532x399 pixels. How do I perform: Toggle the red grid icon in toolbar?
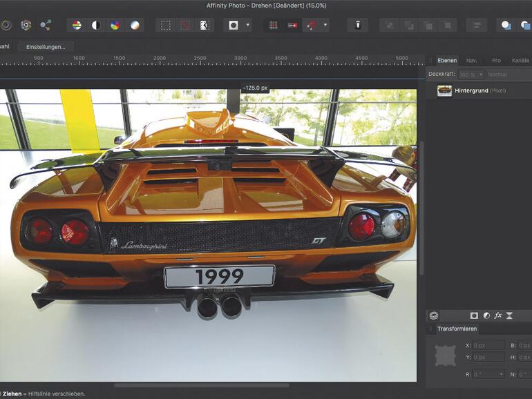[274, 26]
